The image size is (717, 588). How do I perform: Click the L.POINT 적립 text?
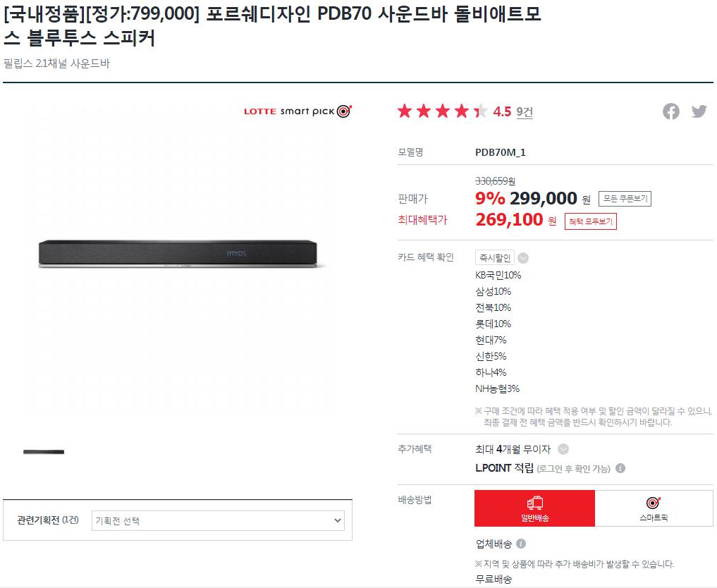coord(504,468)
